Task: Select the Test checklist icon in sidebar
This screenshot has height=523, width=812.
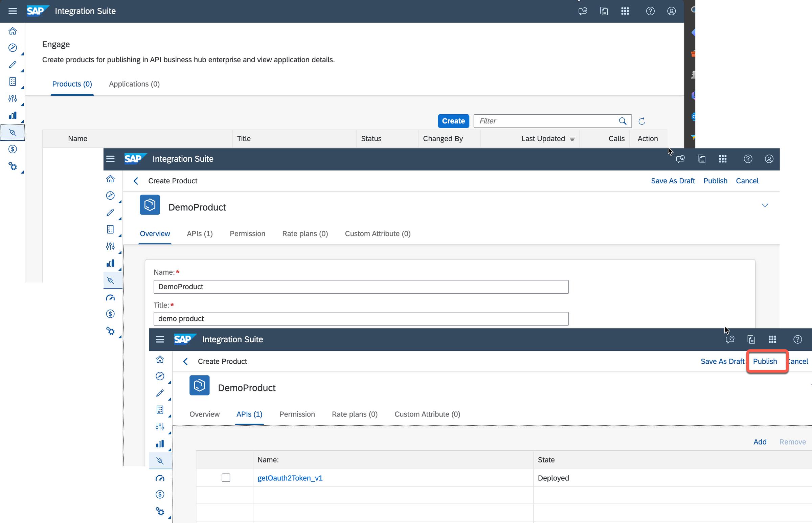Action: point(13,82)
